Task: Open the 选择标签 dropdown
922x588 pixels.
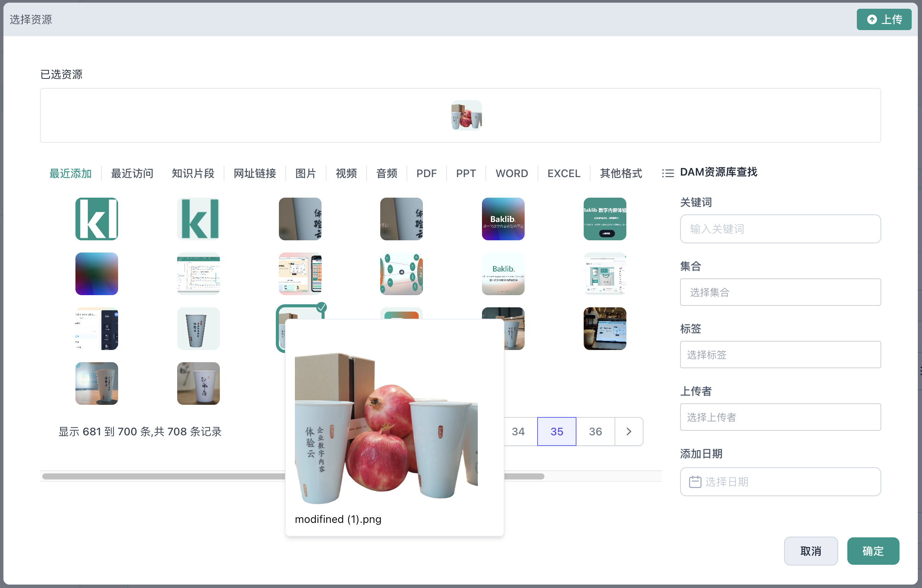Action: coord(780,355)
